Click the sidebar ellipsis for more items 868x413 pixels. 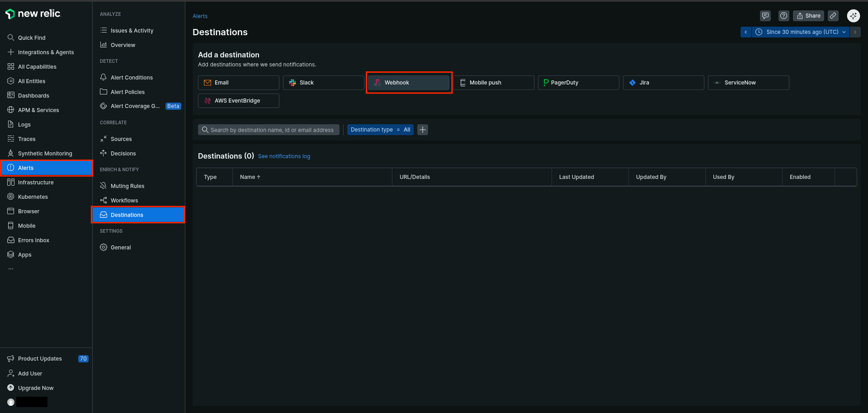11,269
